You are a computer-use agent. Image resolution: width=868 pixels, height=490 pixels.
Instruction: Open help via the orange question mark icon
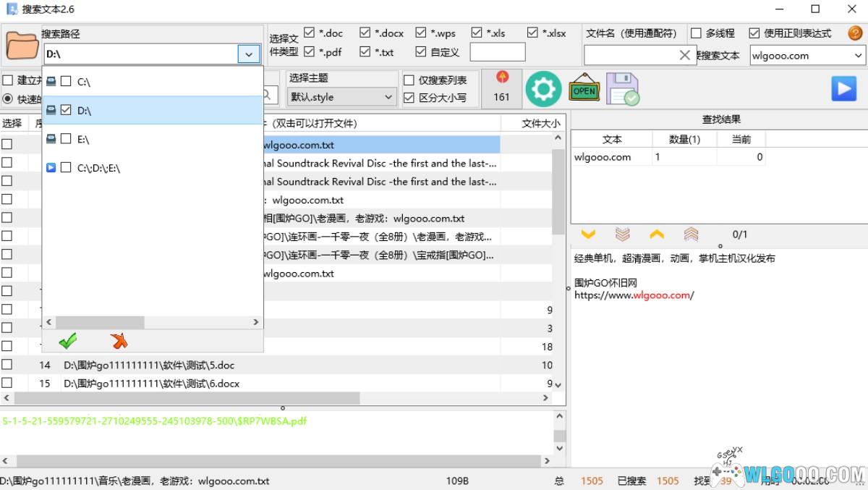855,33
